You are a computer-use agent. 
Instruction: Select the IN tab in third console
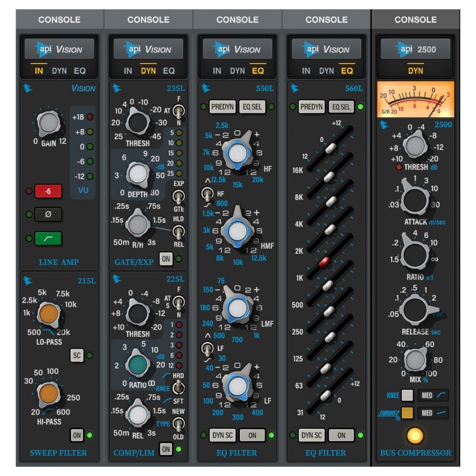pyautogui.click(x=217, y=71)
